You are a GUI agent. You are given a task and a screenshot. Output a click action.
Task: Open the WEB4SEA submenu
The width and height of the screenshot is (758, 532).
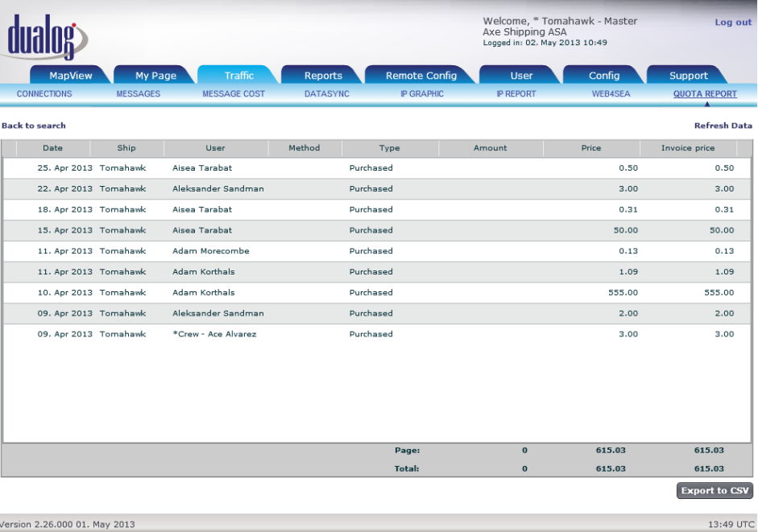pos(611,93)
